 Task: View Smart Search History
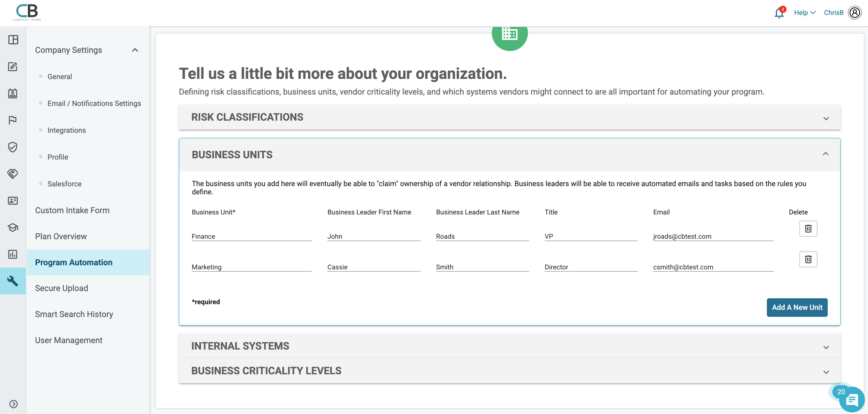click(x=74, y=314)
